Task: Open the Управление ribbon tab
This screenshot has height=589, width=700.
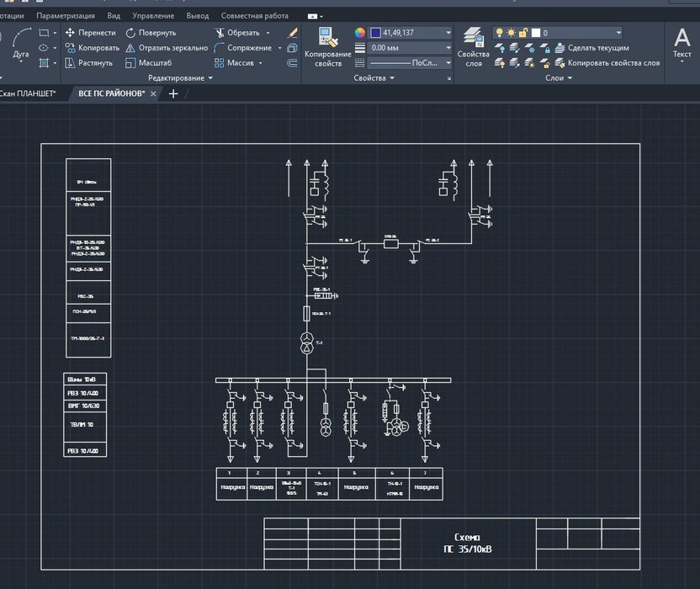Action: [x=153, y=16]
